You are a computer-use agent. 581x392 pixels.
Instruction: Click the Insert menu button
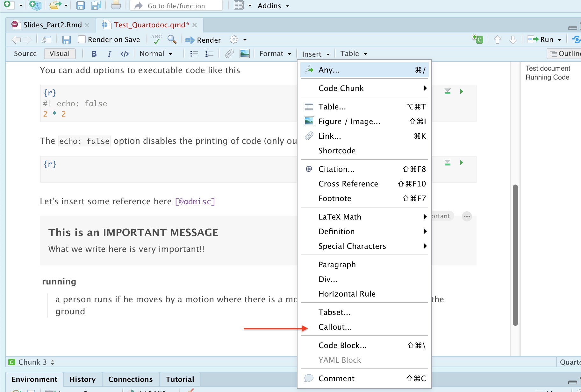point(316,54)
